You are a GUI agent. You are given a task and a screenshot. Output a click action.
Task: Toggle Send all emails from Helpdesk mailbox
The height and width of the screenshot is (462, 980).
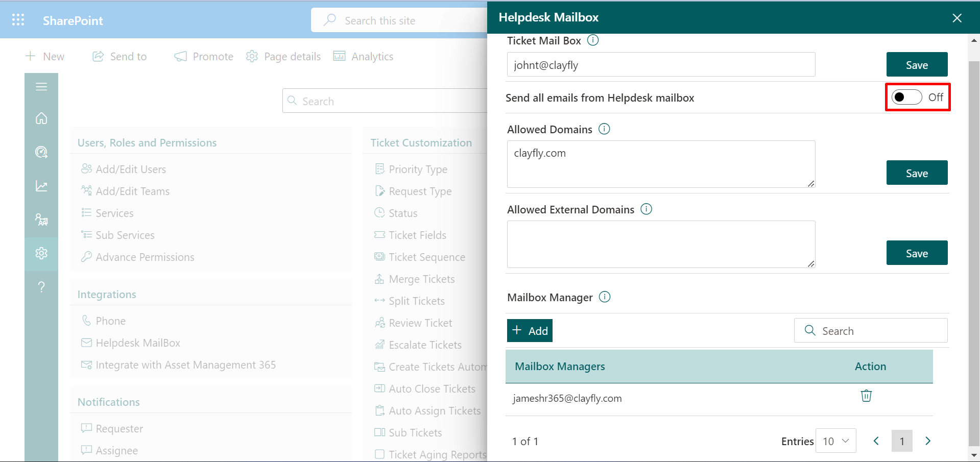[x=906, y=97]
